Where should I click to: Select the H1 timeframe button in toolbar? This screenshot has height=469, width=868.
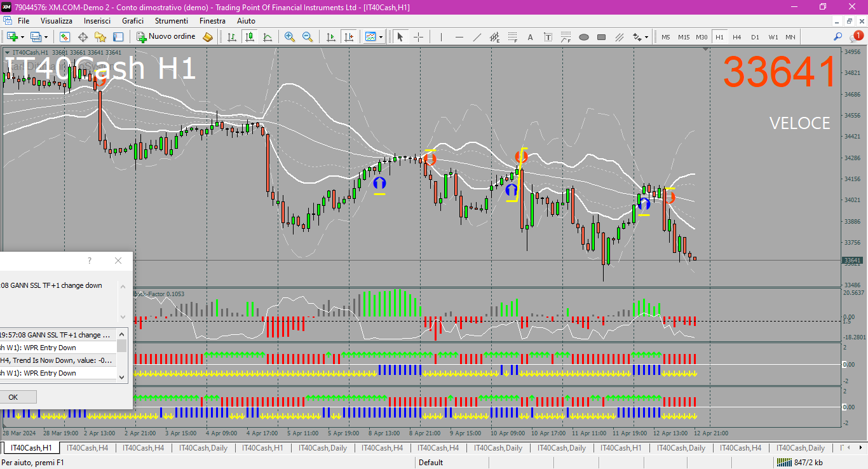(x=719, y=37)
